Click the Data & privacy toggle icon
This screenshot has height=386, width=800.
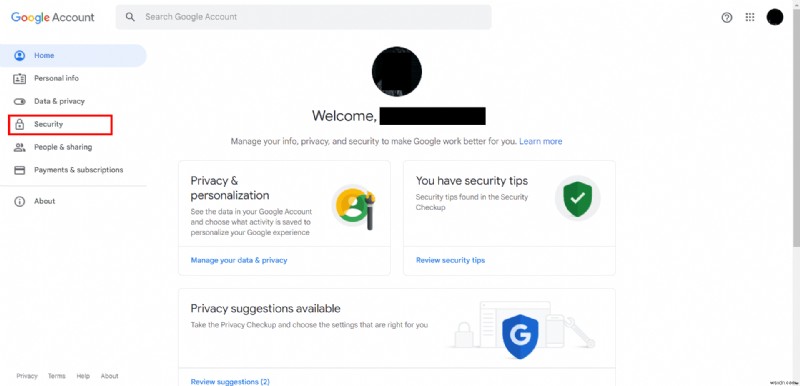(19, 101)
